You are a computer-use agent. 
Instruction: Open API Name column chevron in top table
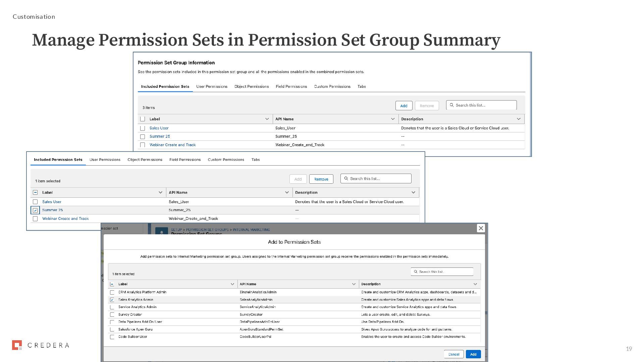(x=393, y=119)
